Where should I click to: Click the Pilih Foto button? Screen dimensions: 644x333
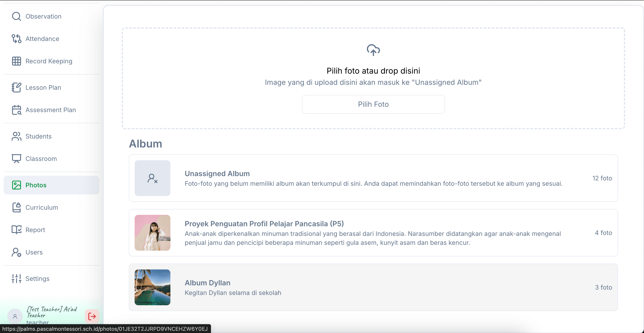373,104
